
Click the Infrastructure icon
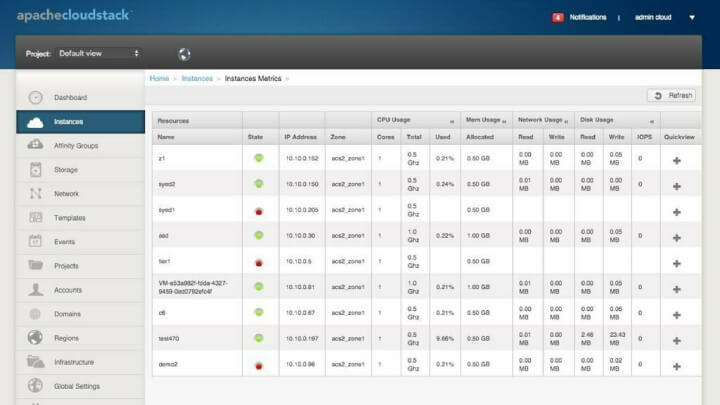click(35, 362)
